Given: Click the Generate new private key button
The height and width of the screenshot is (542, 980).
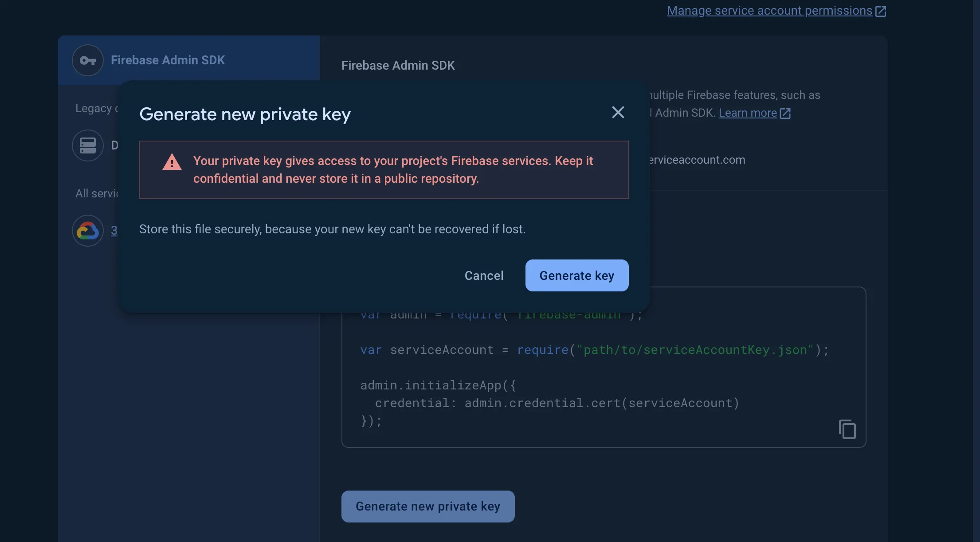Looking at the screenshot, I should (x=428, y=506).
